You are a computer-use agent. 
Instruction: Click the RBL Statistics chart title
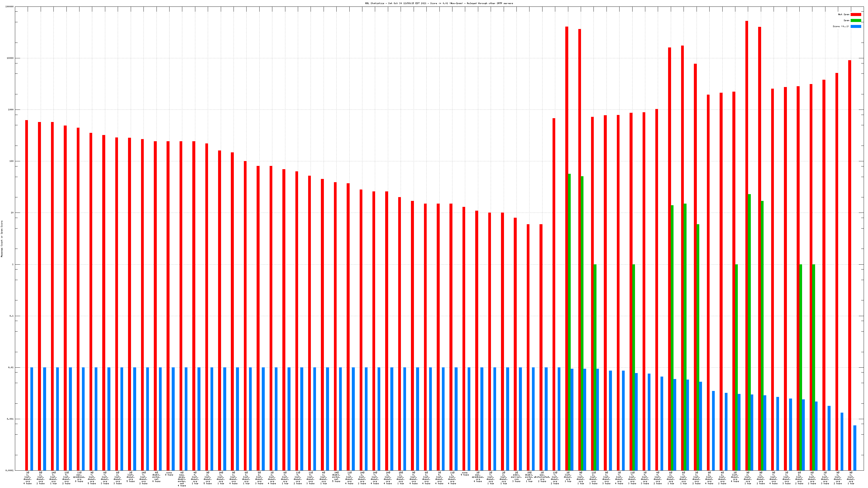pos(439,3)
